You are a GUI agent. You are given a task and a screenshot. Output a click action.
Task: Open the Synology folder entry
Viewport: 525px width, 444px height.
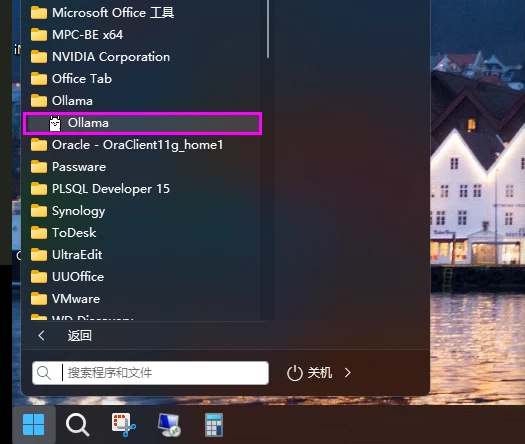[x=142, y=211]
